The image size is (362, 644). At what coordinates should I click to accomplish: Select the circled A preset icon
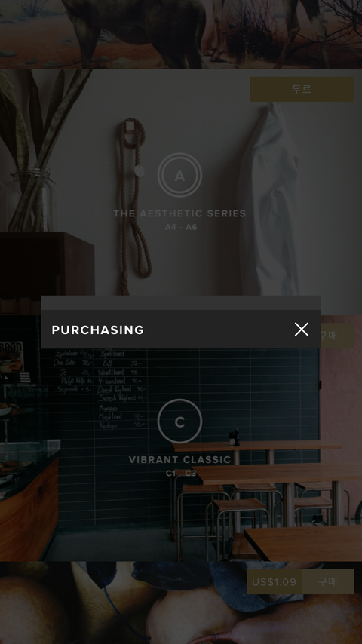point(179,176)
